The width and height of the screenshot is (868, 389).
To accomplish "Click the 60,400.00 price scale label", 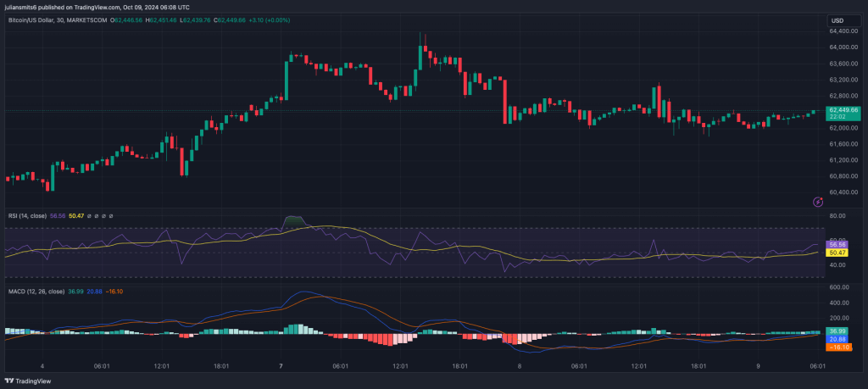I will point(843,192).
